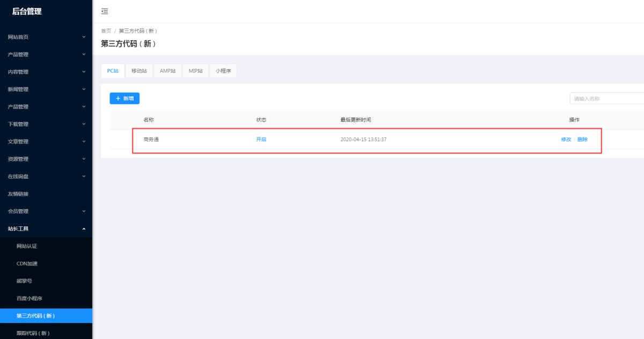The image size is (644, 339).
Task: Click 修改 to edit the 商务通 entry
Action: point(566,139)
